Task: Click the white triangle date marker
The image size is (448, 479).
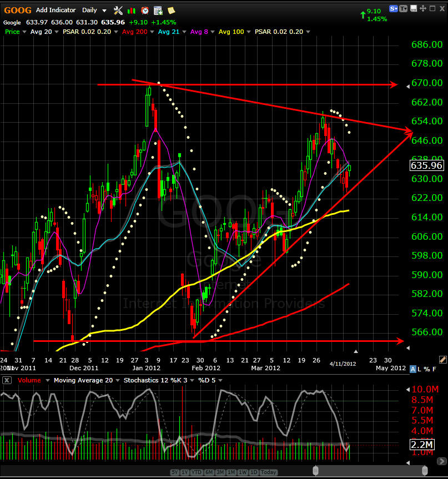Action: tap(356, 351)
